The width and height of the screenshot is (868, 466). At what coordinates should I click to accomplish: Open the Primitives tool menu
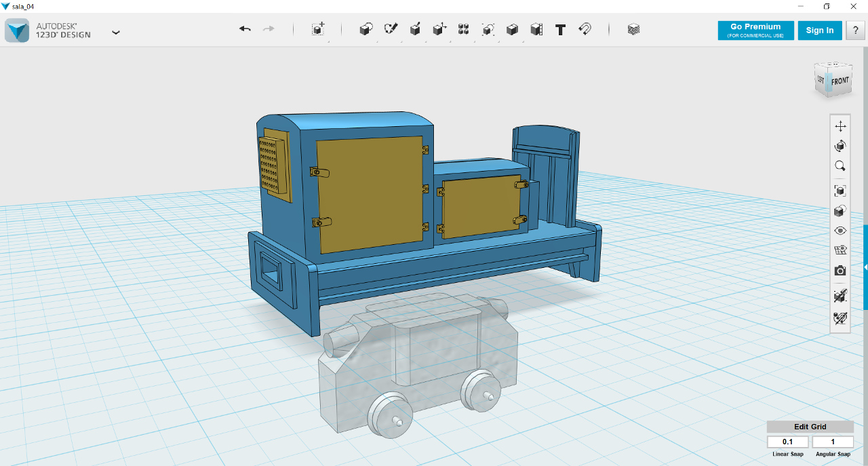[x=366, y=29]
